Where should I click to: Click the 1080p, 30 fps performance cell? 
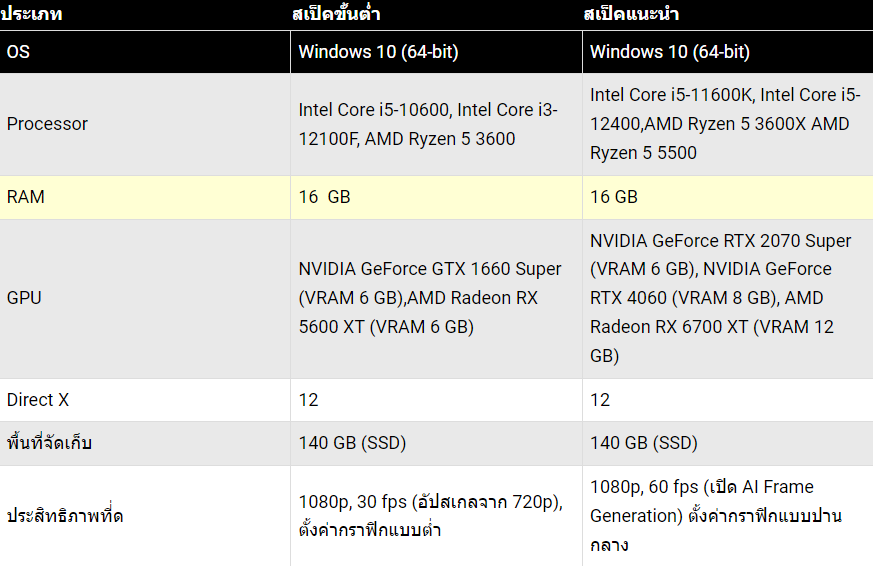click(436, 516)
